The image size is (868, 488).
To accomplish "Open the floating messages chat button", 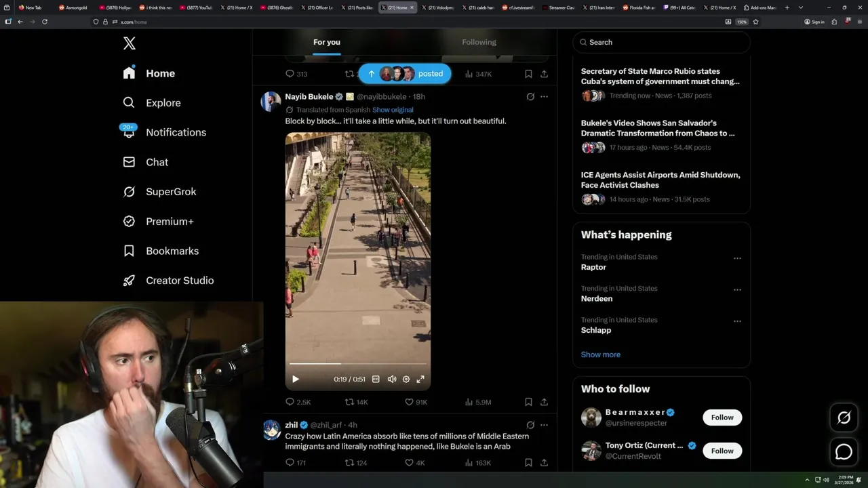I will 844,452.
